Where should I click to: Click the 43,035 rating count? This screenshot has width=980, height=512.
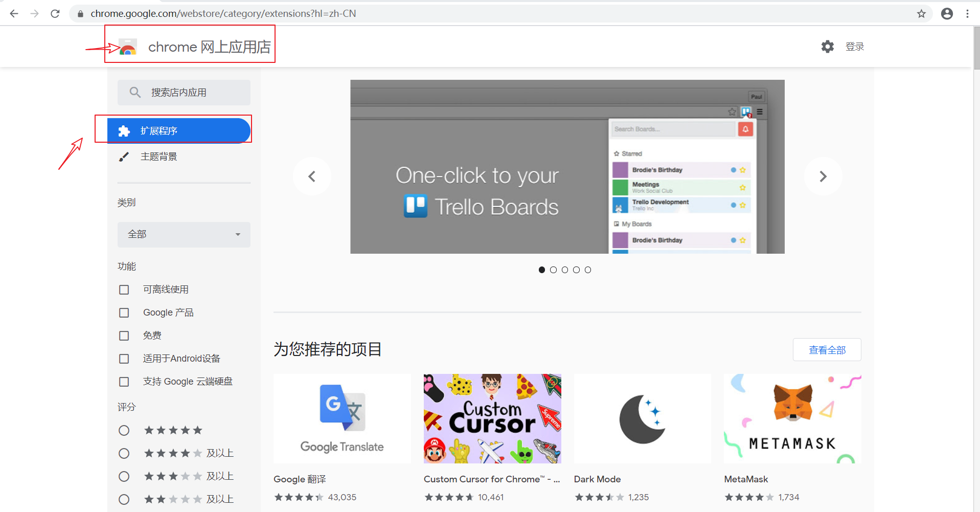(342, 497)
